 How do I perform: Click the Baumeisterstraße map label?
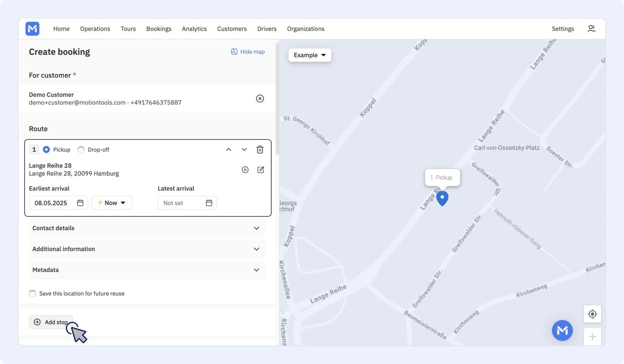(425, 325)
